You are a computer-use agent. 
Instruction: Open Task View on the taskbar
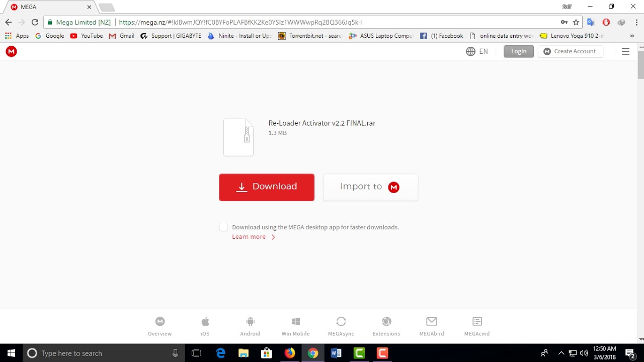click(197, 353)
